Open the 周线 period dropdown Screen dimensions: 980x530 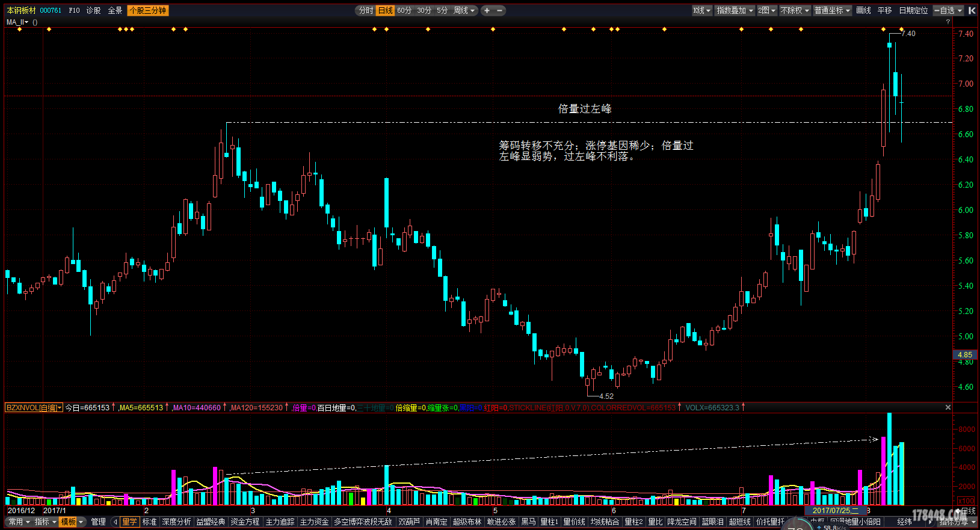point(464,10)
